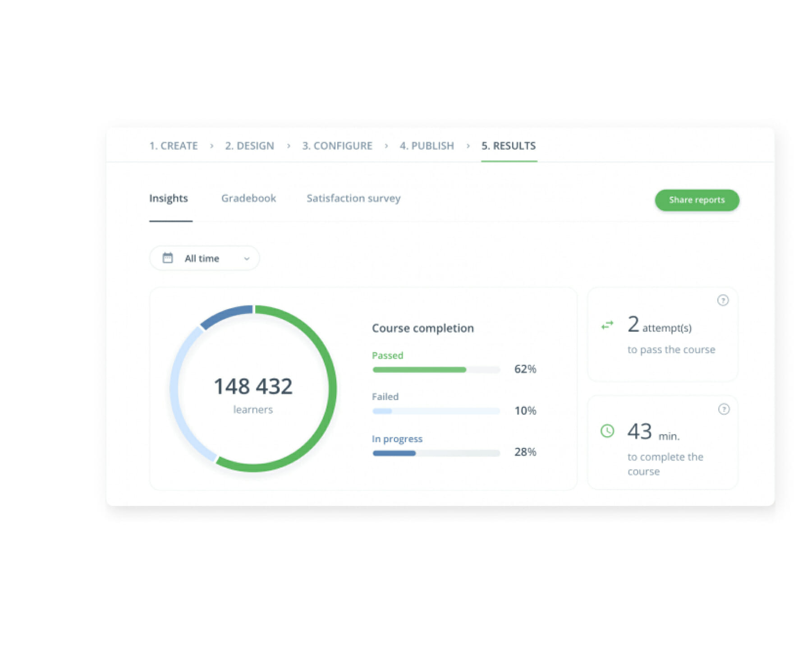Click the attempts swap arrows icon
Screen dimensions: 812x655
(607, 325)
